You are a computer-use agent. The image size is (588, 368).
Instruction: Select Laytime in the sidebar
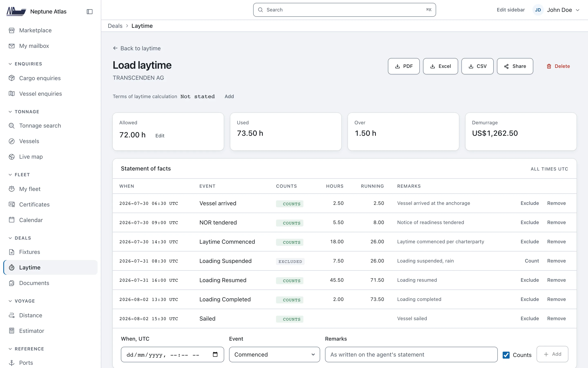click(x=51, y=267)
